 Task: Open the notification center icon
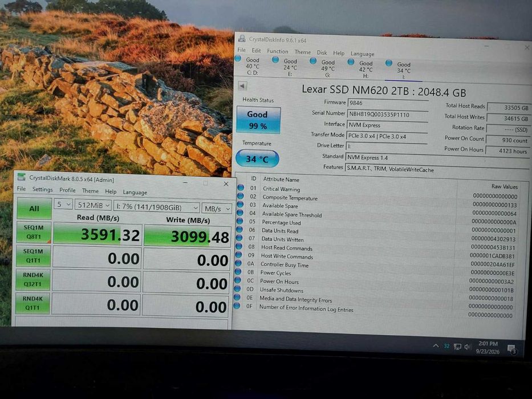[x=511, y=349]
